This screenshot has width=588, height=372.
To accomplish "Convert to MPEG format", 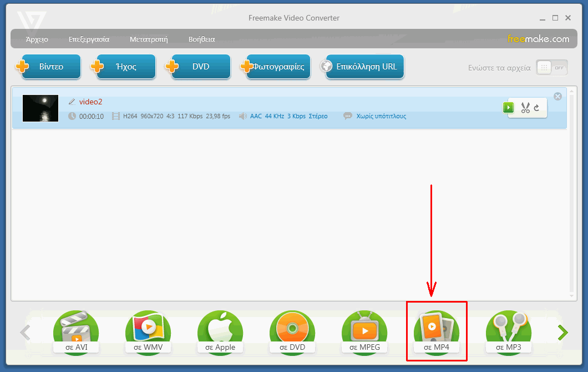I will [x=364, y=333].
